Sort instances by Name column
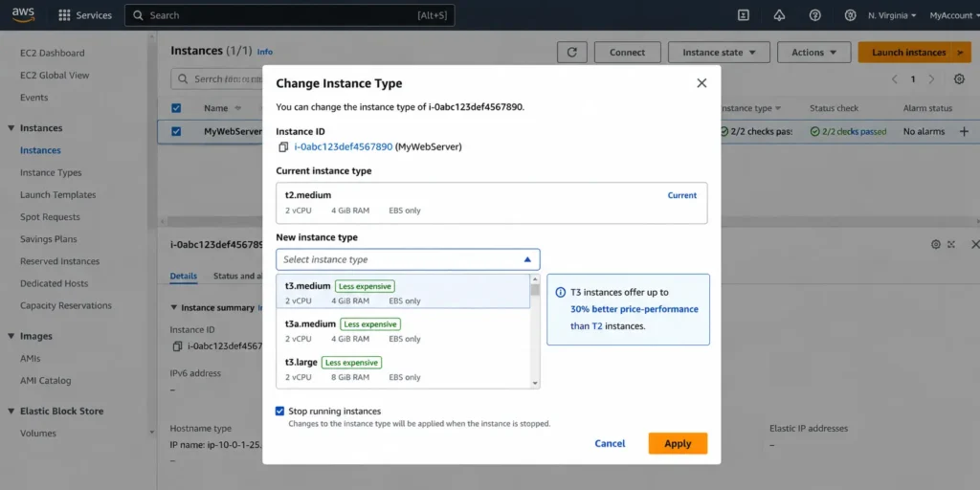980x490 pixels. click(222, 108)
